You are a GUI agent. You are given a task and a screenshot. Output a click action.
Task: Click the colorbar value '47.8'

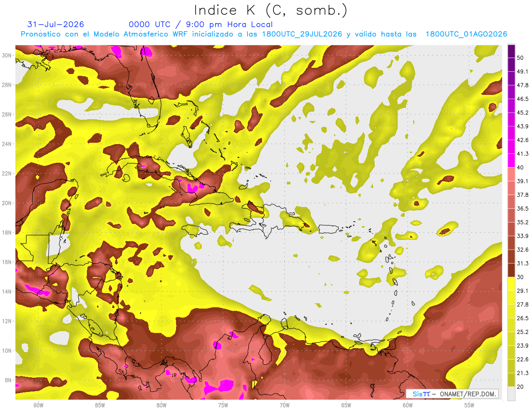pyautogui.click(x=523, y=86)
